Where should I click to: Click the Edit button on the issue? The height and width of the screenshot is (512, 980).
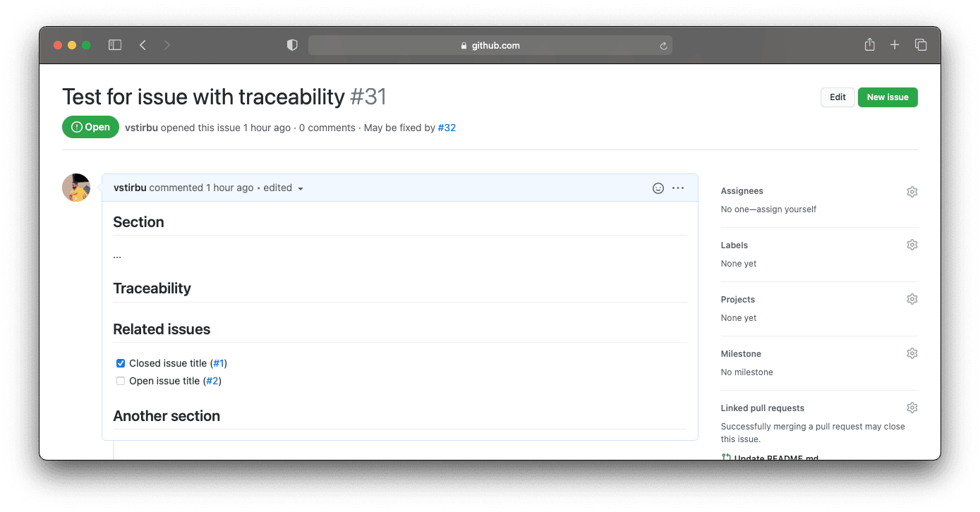click(837, 97)
